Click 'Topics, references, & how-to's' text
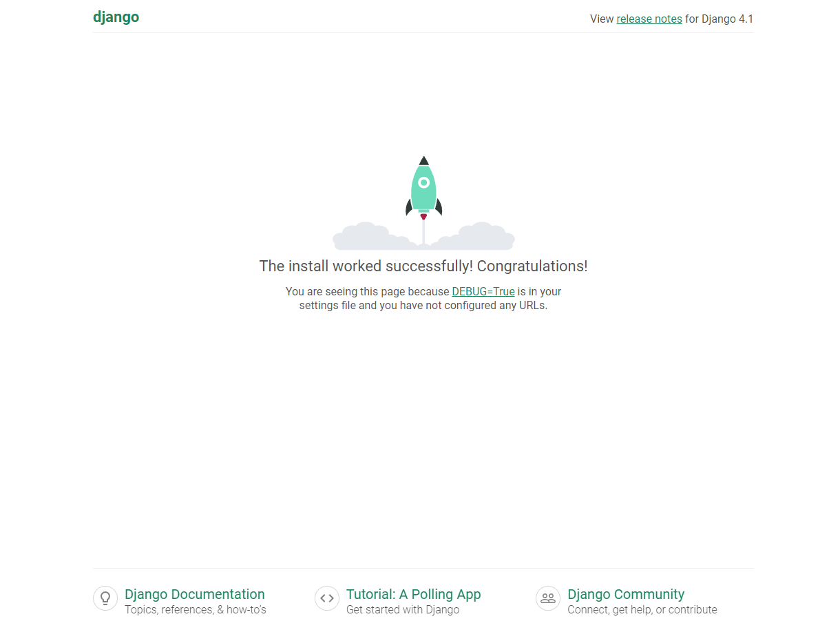Viewport: 840px width, 632px height. pyautogui.click(x=196, y=610)
